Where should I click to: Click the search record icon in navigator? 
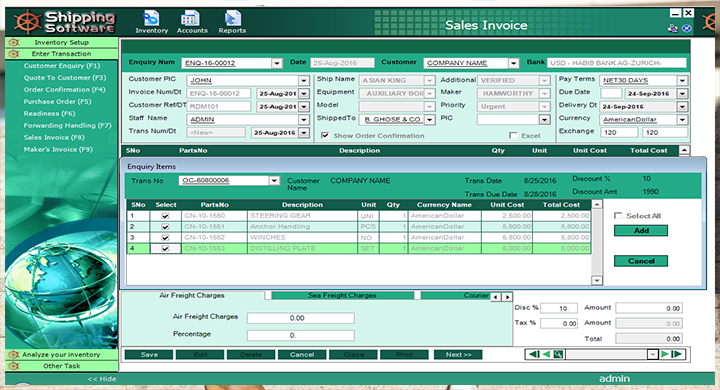(558, 354)
